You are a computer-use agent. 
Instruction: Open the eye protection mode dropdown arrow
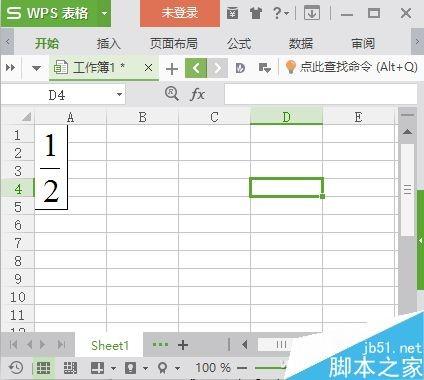tap(145, 368)
